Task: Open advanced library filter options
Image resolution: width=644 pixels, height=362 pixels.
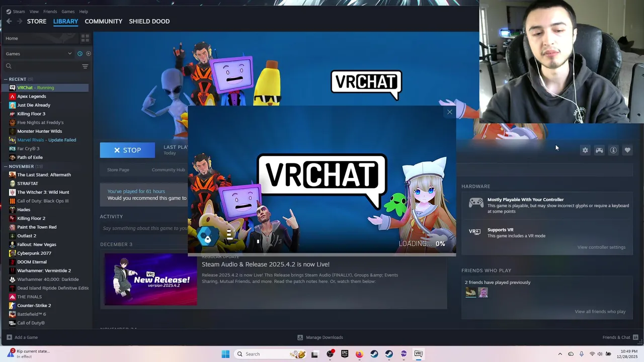Action: (85, 66)
